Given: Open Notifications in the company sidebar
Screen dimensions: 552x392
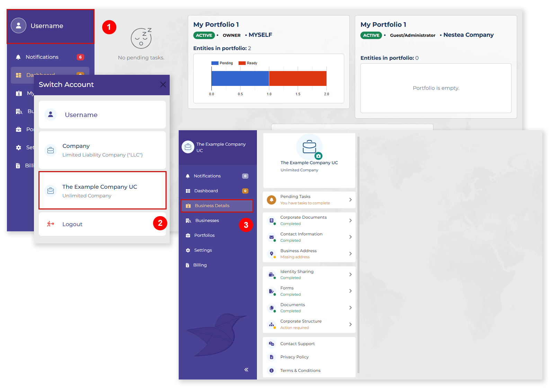Looking at the screenshot, I should coord(218,176).
